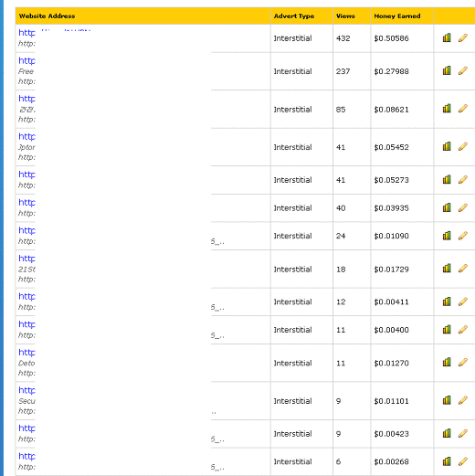Click the 432 views count

click(343, 38)
